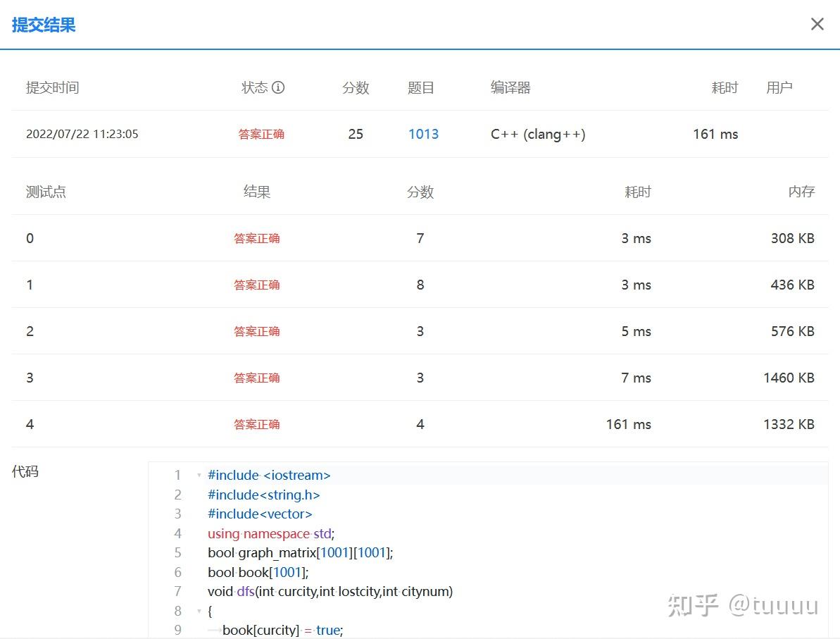
Task: Click the overall 答案正确 status in the submission row
Action: click(x=261, y=134)
